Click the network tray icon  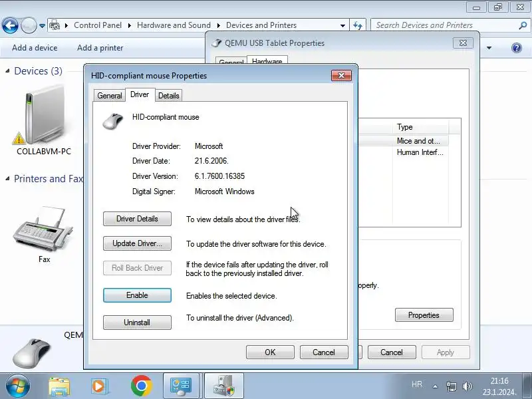(x=452, y=386)
